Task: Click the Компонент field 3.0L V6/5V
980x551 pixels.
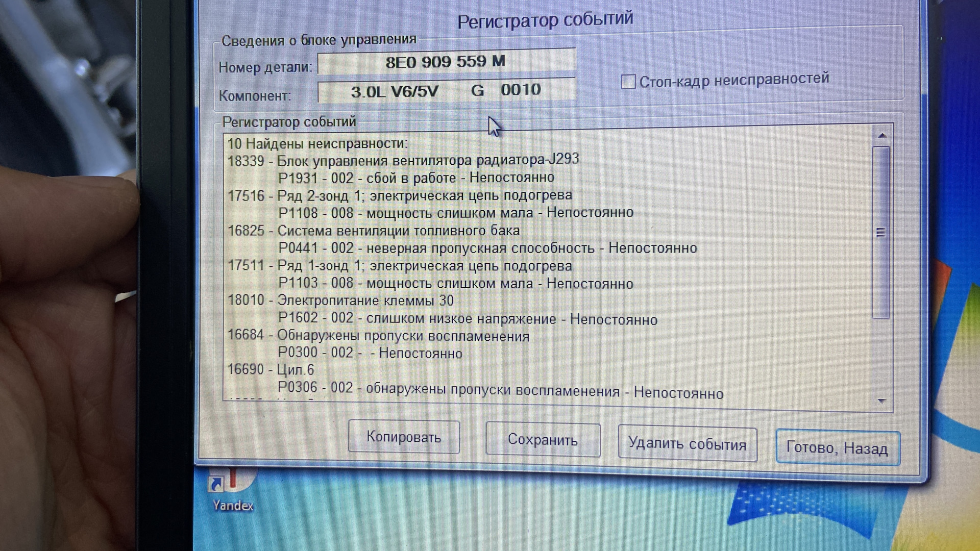Action: pos(447,91)
